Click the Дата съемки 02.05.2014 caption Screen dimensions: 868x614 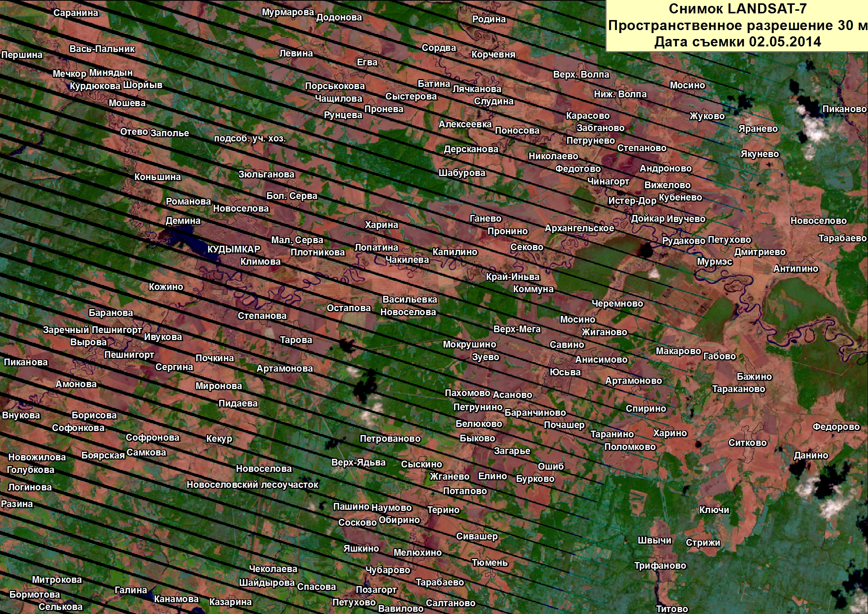(x=737, y=42)
